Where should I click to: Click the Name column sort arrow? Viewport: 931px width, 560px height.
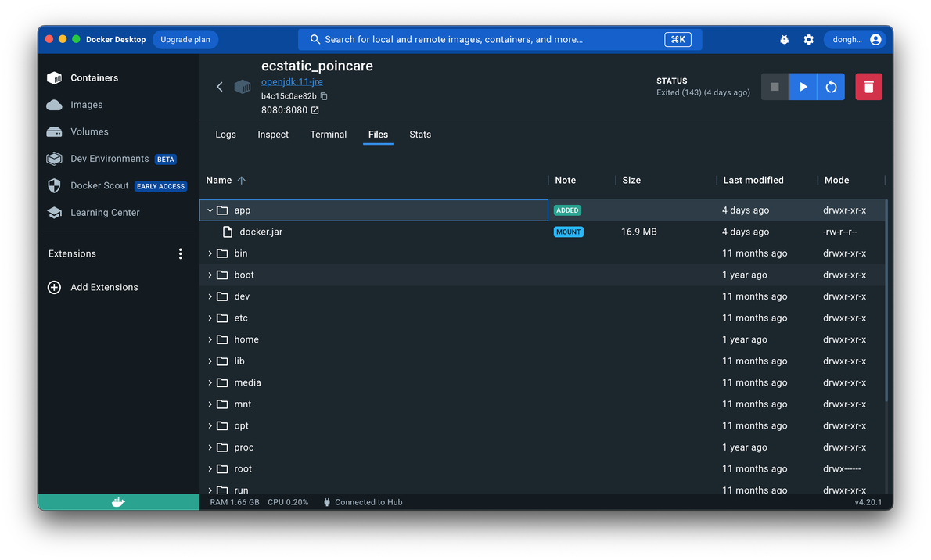[x=242, y=181]
